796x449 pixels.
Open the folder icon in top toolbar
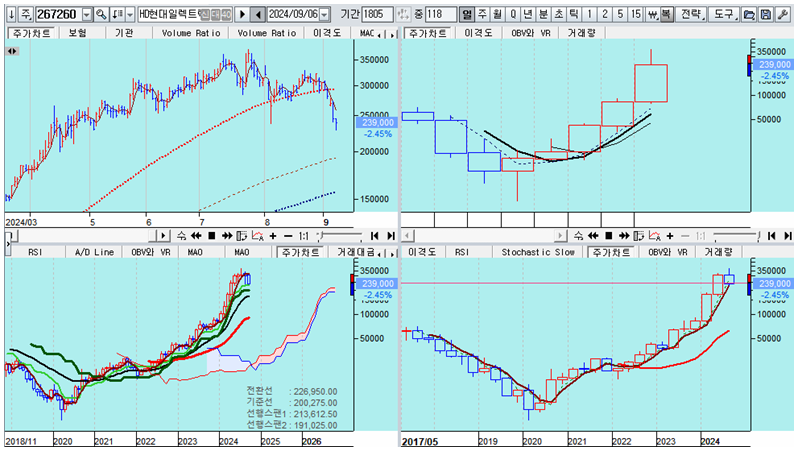(750, 15)
